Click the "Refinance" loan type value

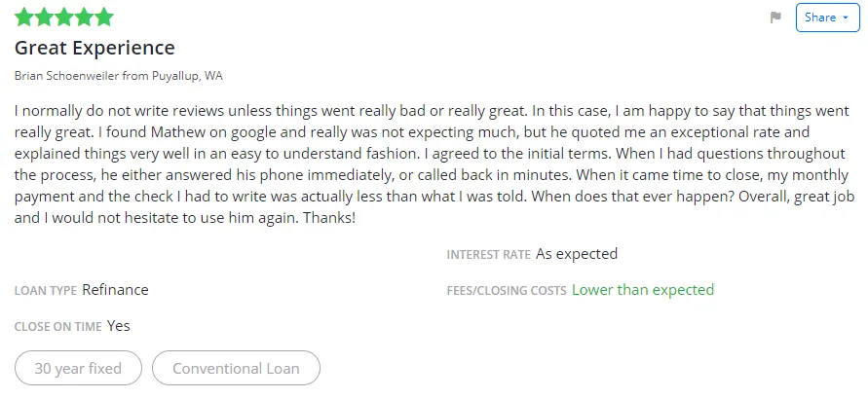(x=115, y=290)
